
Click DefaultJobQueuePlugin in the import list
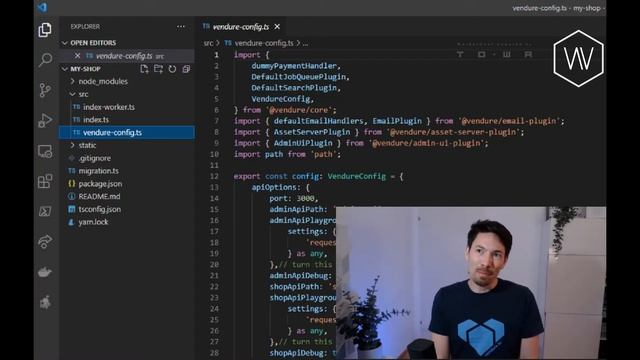point(299,77)
